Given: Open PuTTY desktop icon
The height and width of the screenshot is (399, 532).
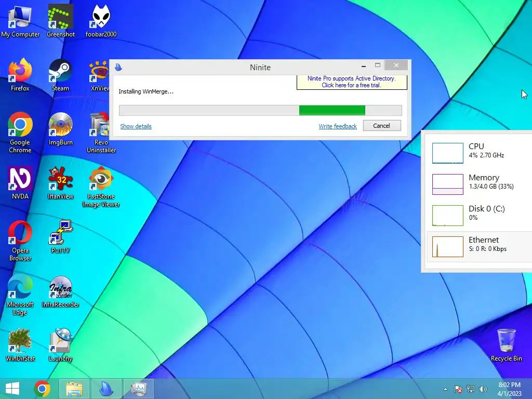Looking at the screenshot, I should coord(60,237).
